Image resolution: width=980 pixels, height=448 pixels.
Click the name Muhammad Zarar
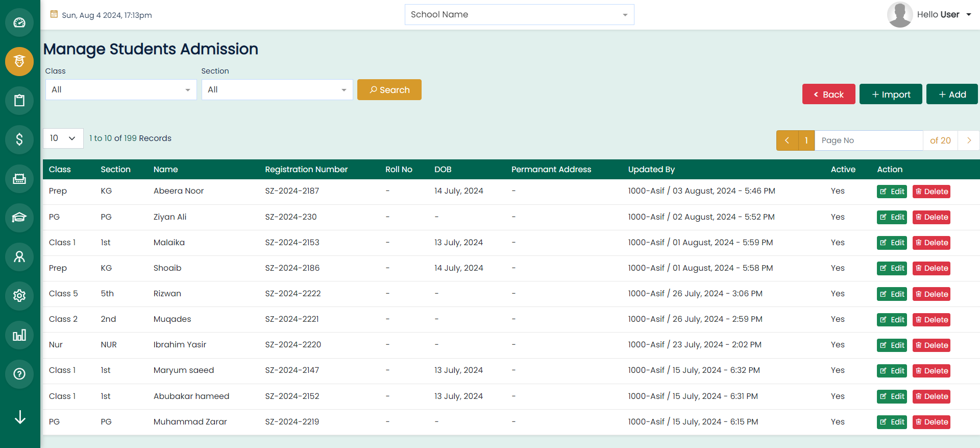point(190,422)
